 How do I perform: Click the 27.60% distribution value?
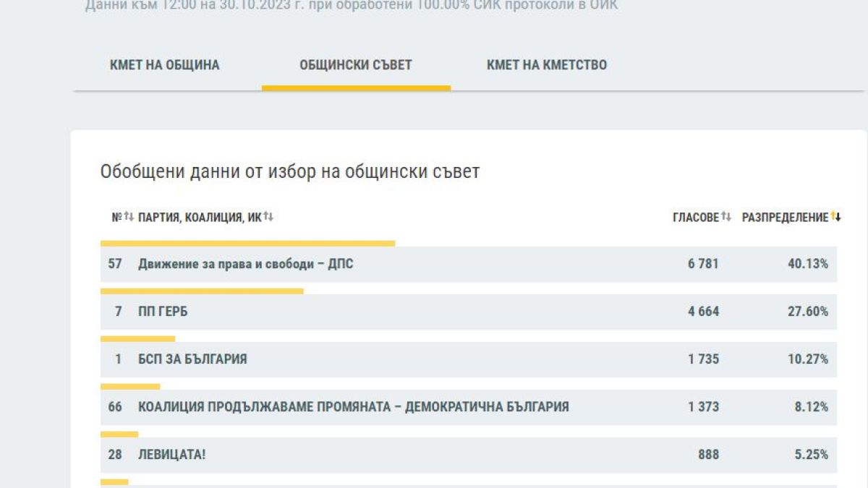pos(808,312)
